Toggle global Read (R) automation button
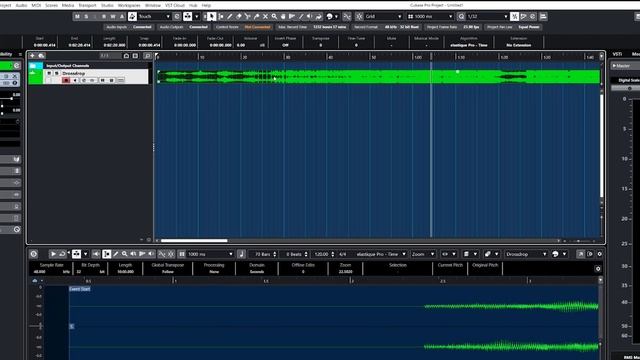 coord(104,16)
